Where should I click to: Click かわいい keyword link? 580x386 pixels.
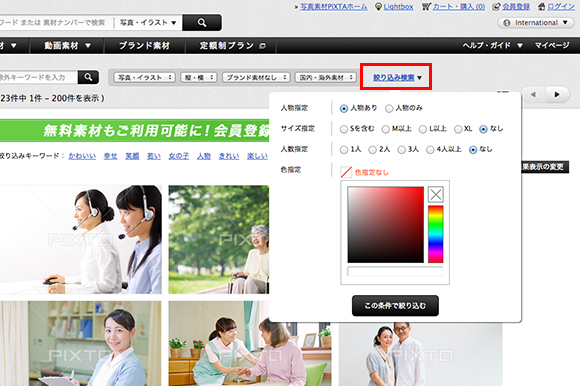coord(82,156)
